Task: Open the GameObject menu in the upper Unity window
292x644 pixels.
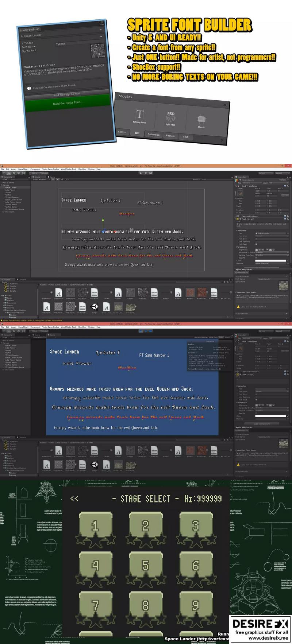Action: pos(23,169)
